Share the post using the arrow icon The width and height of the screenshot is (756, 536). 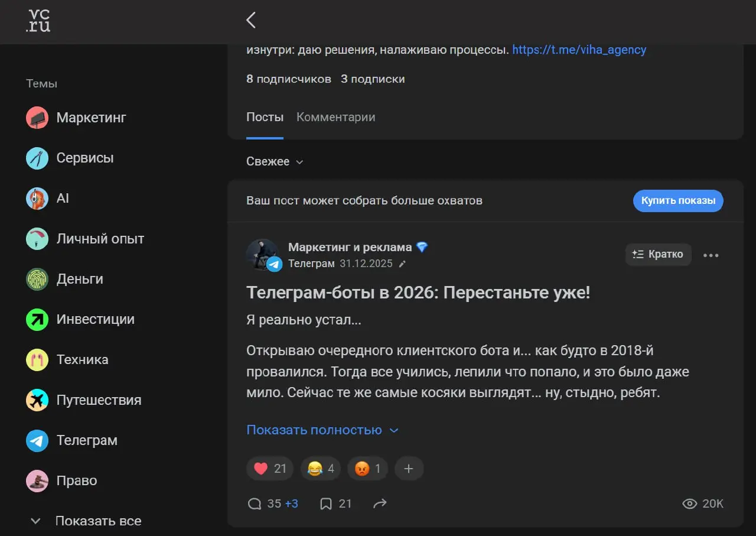pos(380,503)
